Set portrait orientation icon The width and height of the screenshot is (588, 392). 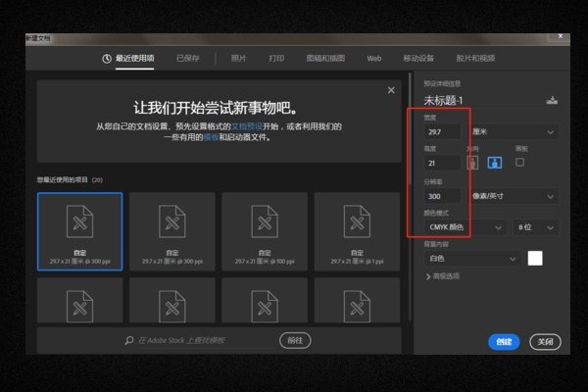point(472,163)
